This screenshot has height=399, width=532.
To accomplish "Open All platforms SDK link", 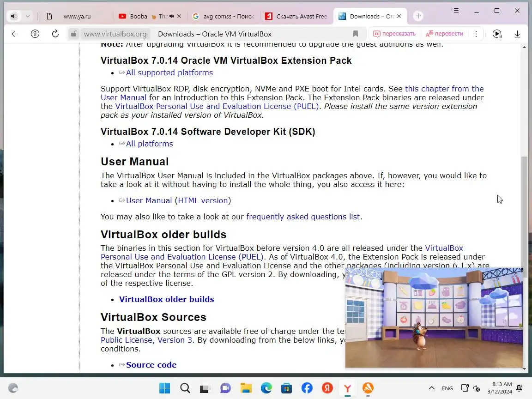I will [x=149, y=144].
